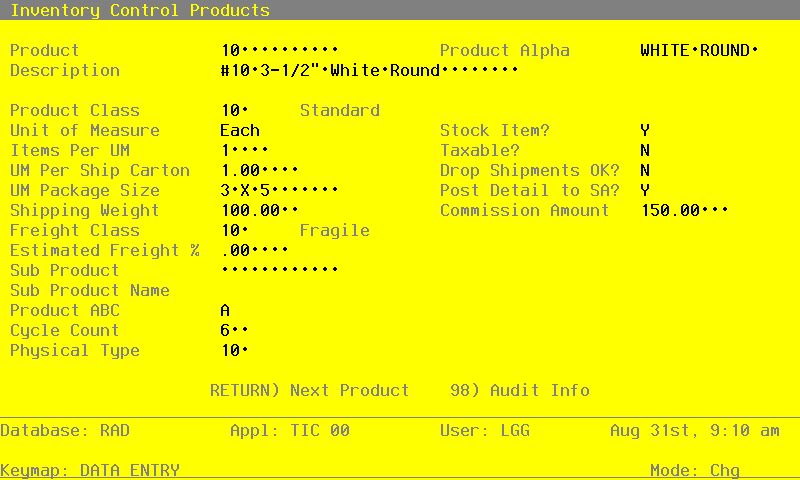Click the Product ABC label
The height and width of the screenshot is (480, 800).
click(x=65, y=310)
